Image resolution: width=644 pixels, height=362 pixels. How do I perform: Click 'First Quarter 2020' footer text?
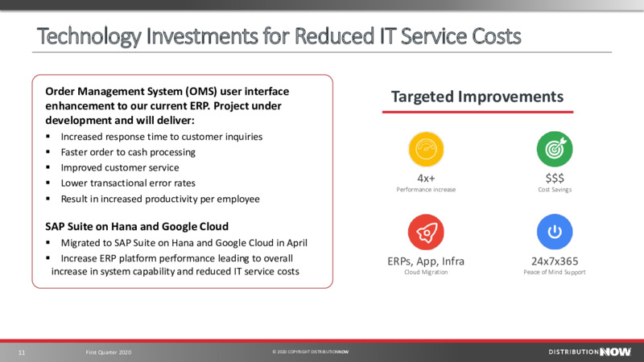(x=109, y=352)
